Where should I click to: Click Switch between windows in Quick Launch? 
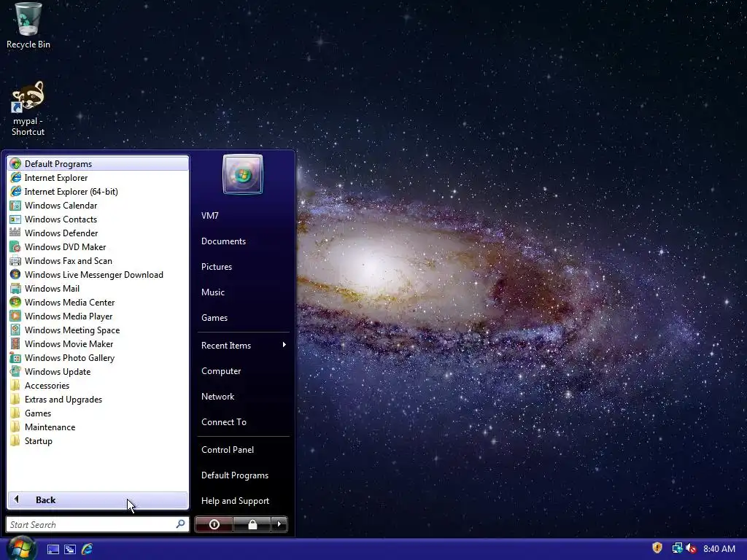[x=70, y=549]
